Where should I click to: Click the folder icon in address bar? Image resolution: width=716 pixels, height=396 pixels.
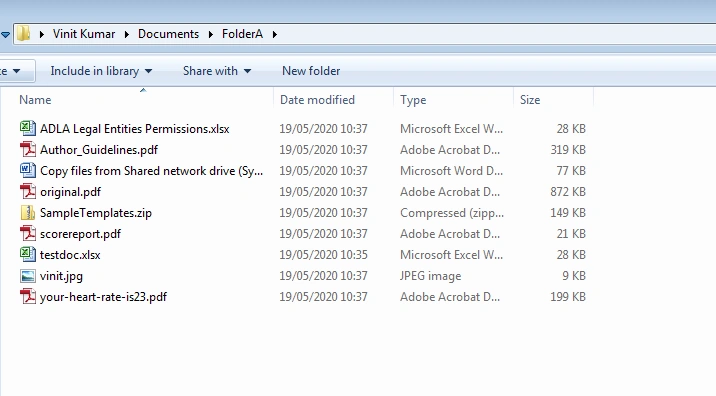pyautogui.click(x=23, y=34)
